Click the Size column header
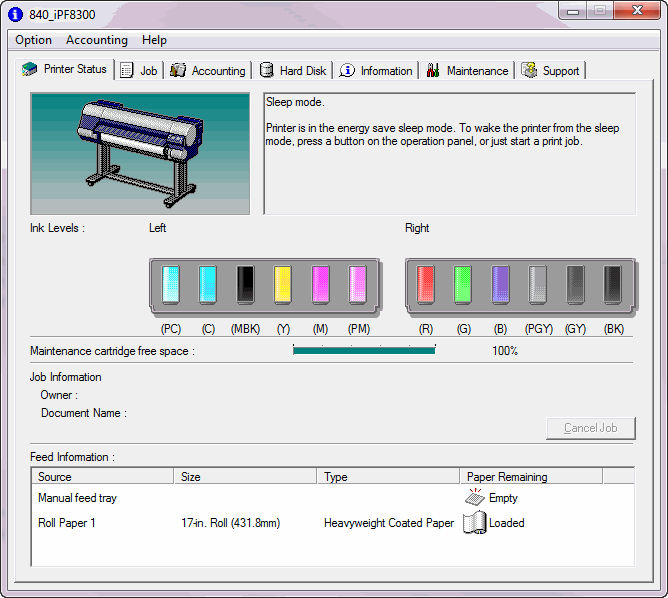The image size is (668, 598). tap(245, 476)
